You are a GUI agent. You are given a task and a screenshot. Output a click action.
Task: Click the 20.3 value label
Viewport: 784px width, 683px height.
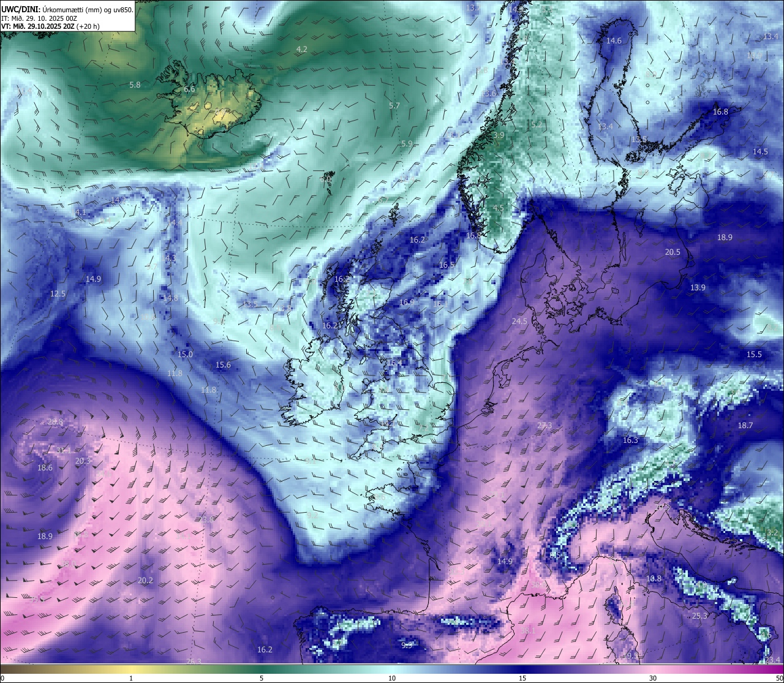pos(83,461)
